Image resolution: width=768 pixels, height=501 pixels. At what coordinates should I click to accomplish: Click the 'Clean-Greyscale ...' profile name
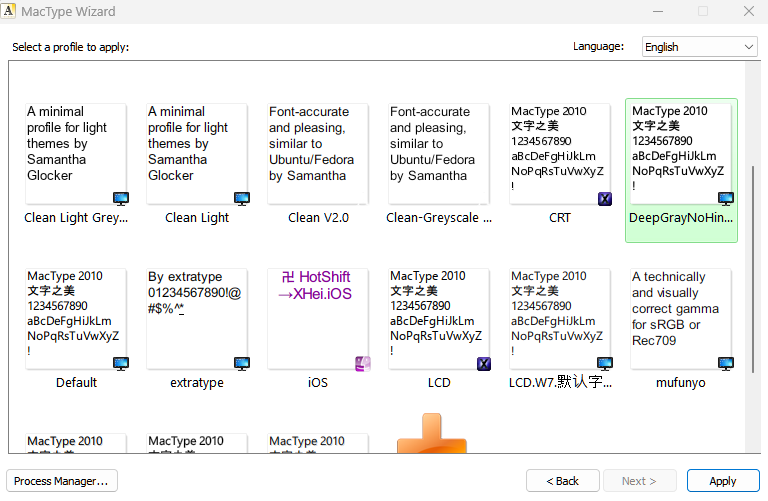[x=439, y=217]
